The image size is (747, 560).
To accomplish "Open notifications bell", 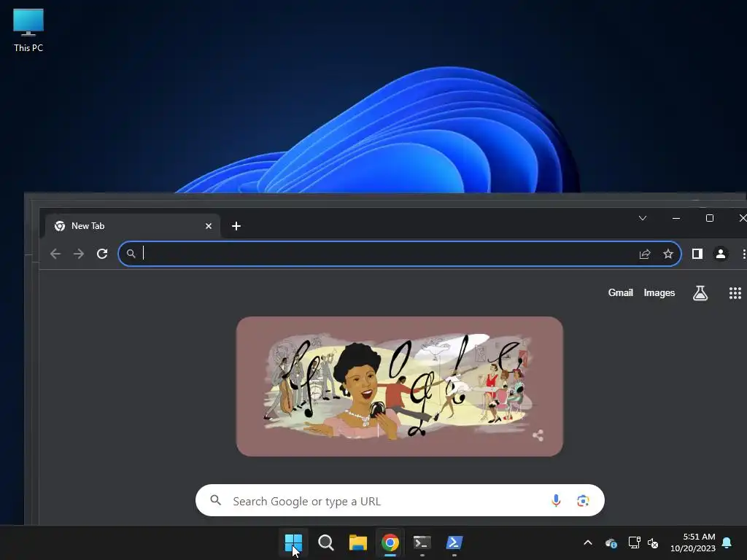I will [x=727, y=542].
